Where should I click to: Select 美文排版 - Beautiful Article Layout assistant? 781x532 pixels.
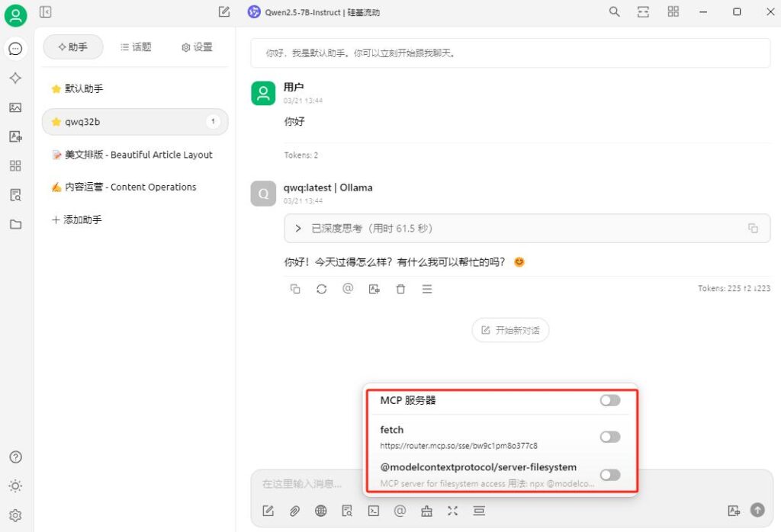(135, 155)
